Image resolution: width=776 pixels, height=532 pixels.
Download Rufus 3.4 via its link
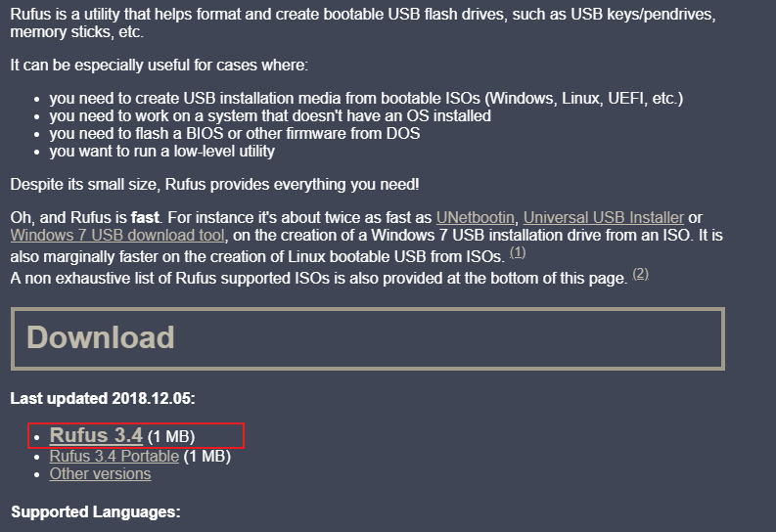tap(96, 435)
